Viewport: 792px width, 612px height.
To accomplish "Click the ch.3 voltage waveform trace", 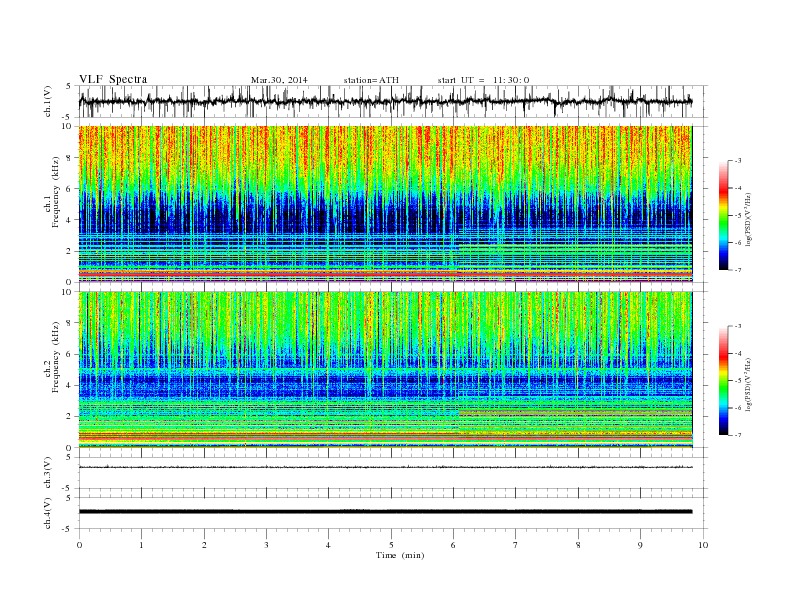I will click(385, 467).
